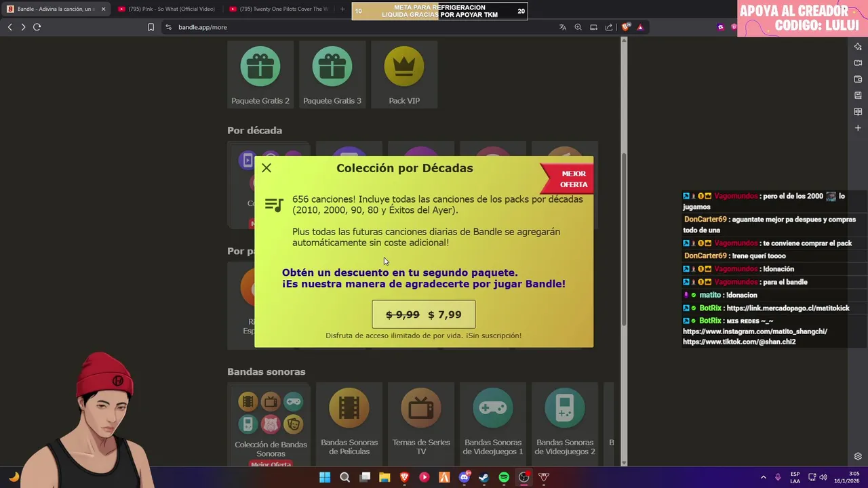The width and height of the screenshot is (868, 488).
Task: Open Spotify from taskbar
Action: (504, 477)
